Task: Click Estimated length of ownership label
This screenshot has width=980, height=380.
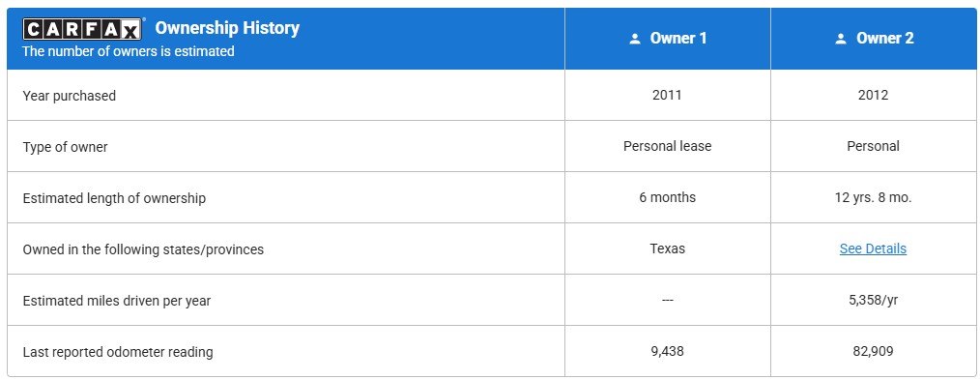Action: (114, 198)
